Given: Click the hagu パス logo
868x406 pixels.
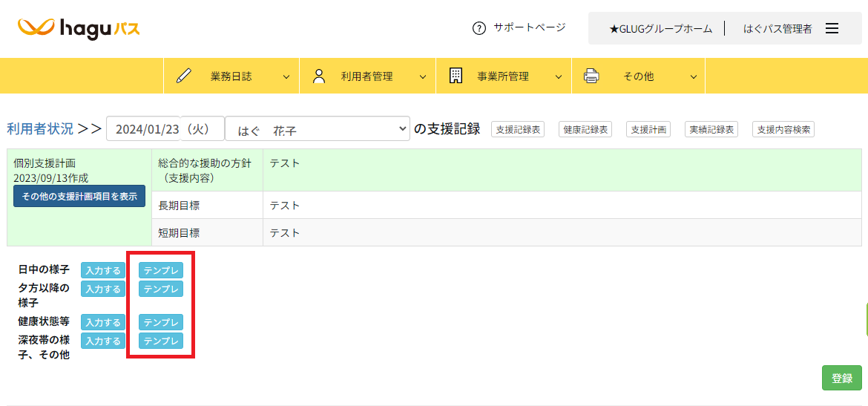Looking at the screenshot, I should (x=79, y=28).
